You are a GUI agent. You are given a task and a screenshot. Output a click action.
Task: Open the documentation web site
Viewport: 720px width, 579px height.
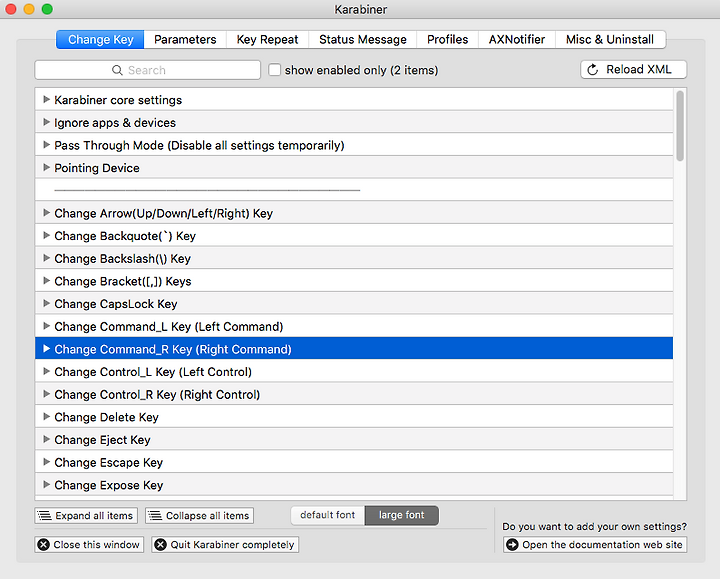coord(595,545)
